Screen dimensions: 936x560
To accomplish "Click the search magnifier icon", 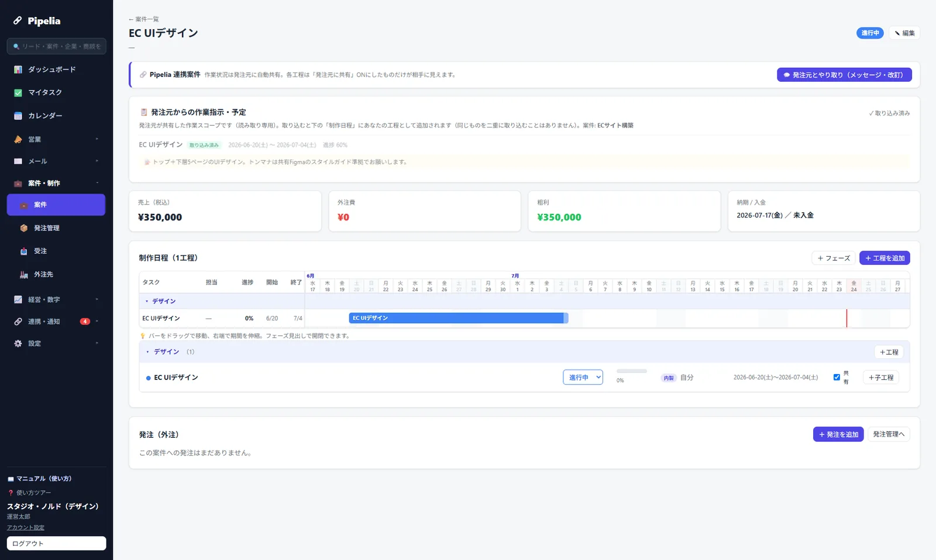I will coord(16,46).
